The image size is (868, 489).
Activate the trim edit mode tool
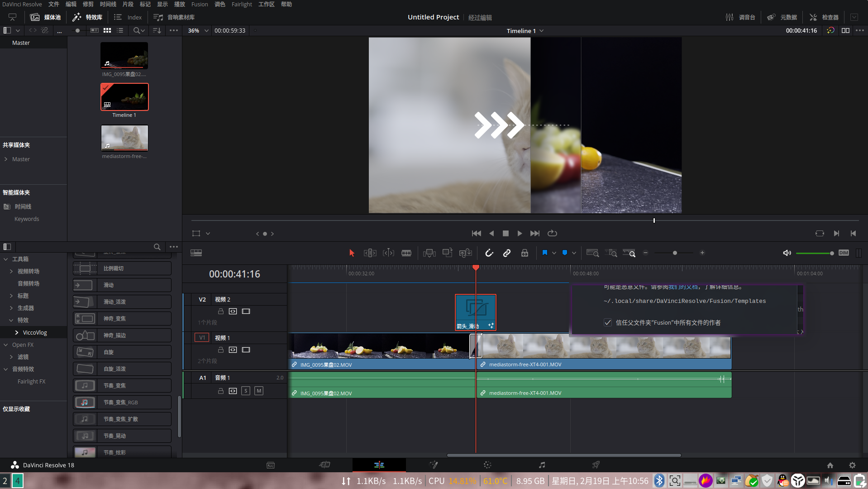[370, 253]
